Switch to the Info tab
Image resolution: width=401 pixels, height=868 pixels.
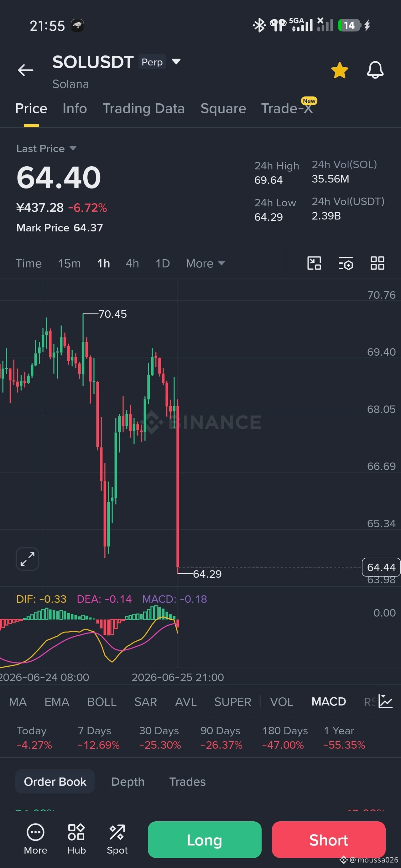[x=75, y=108]
